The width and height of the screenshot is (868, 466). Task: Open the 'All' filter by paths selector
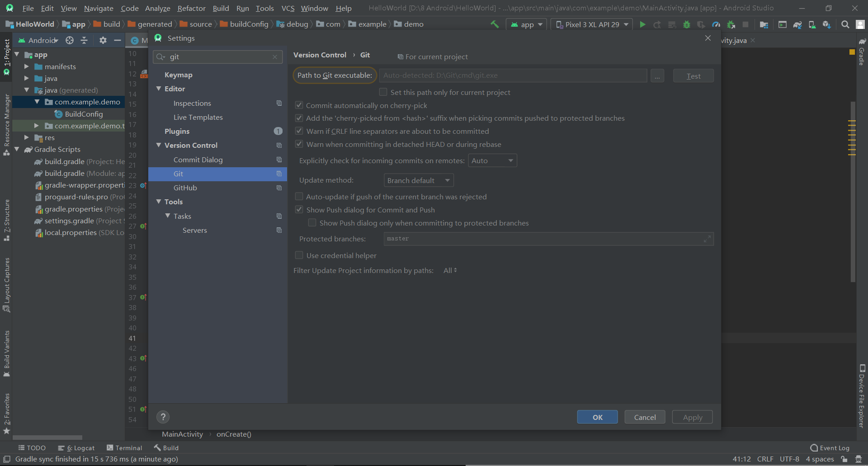click(x=450, y=270)
